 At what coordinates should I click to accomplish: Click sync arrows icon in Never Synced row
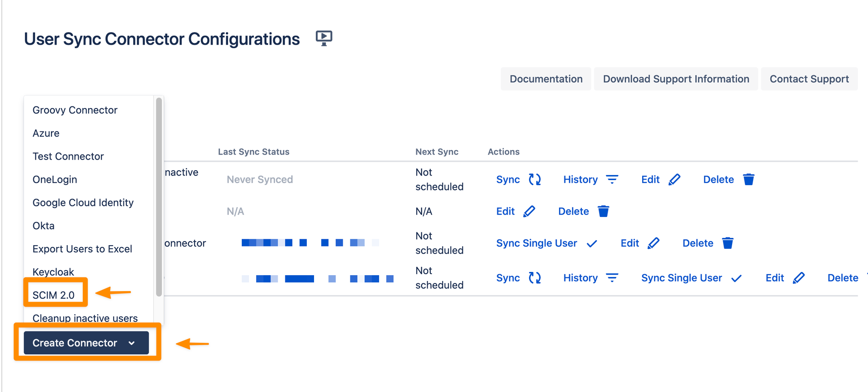535,180
